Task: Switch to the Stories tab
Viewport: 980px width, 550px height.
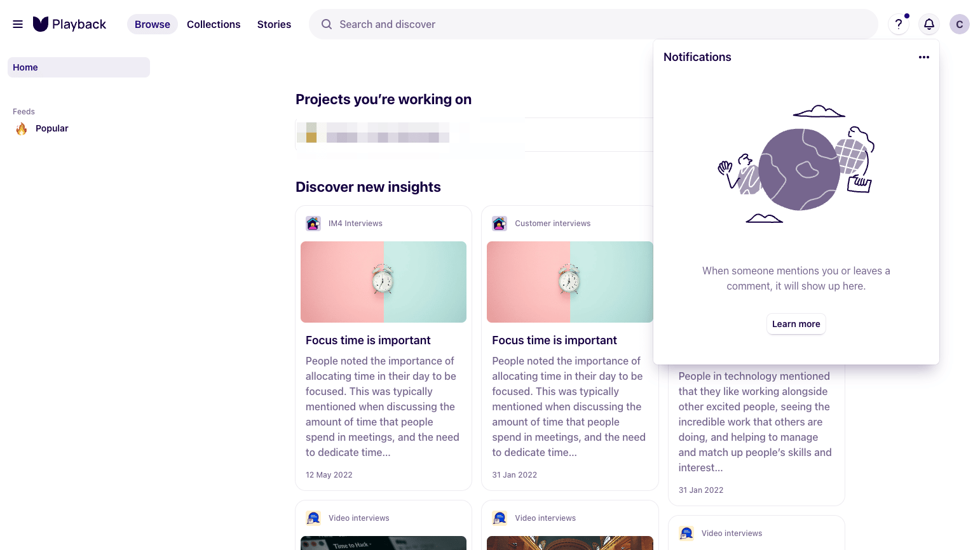Action: tap(274, 24)
